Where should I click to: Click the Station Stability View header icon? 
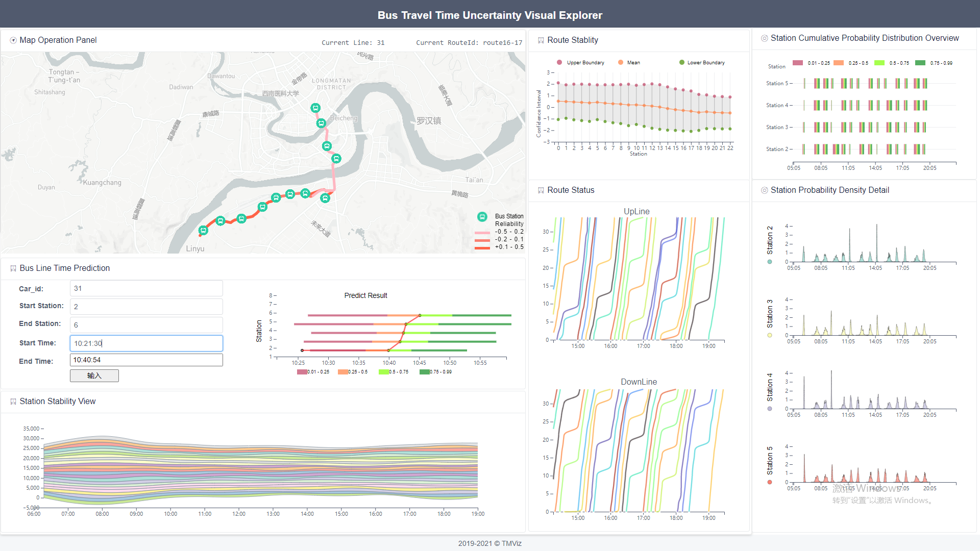13,402
